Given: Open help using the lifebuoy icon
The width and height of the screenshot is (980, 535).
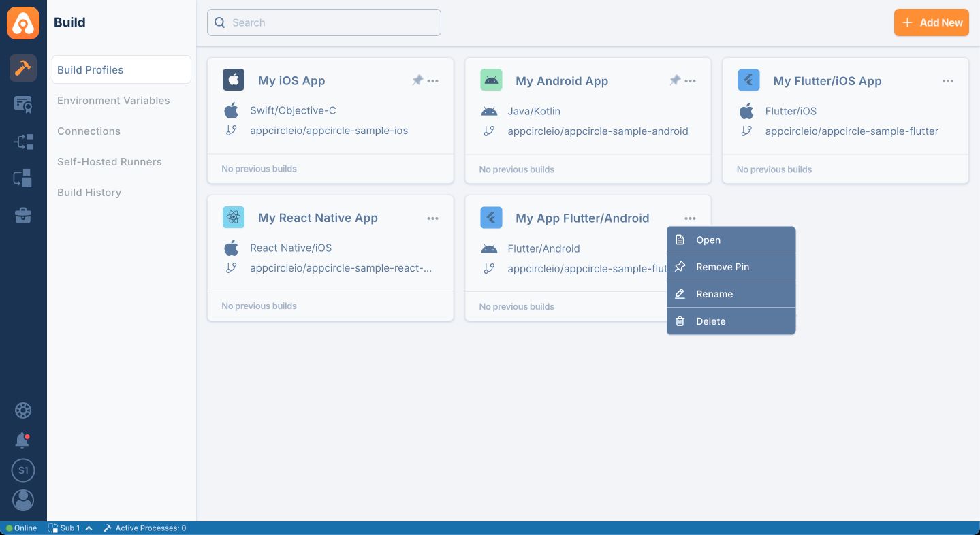Looking at the screenshot, I should click(x=23, y=410).
